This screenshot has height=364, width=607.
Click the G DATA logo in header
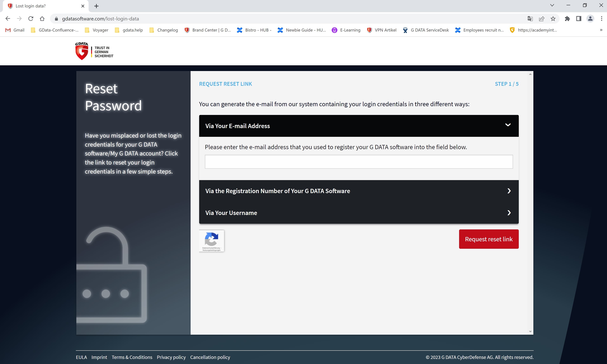[94, 51]
